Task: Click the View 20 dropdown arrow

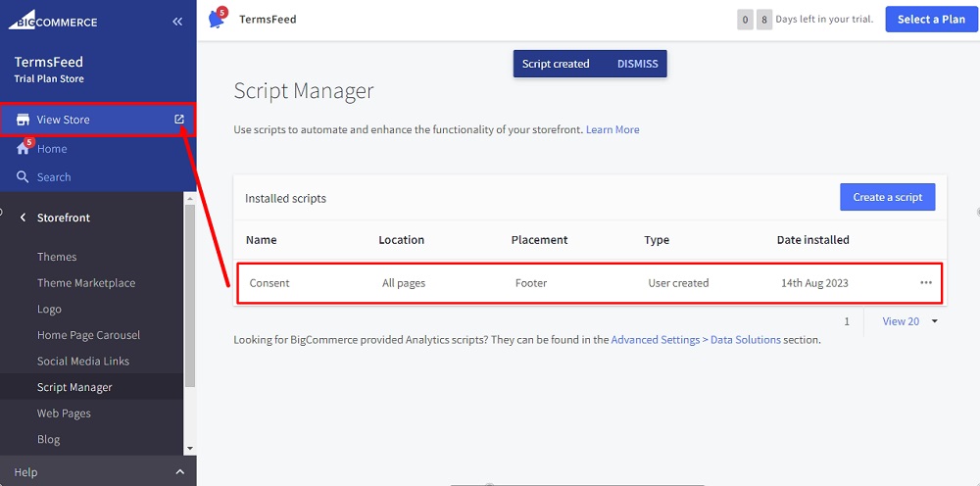Action: pos(934,321)
